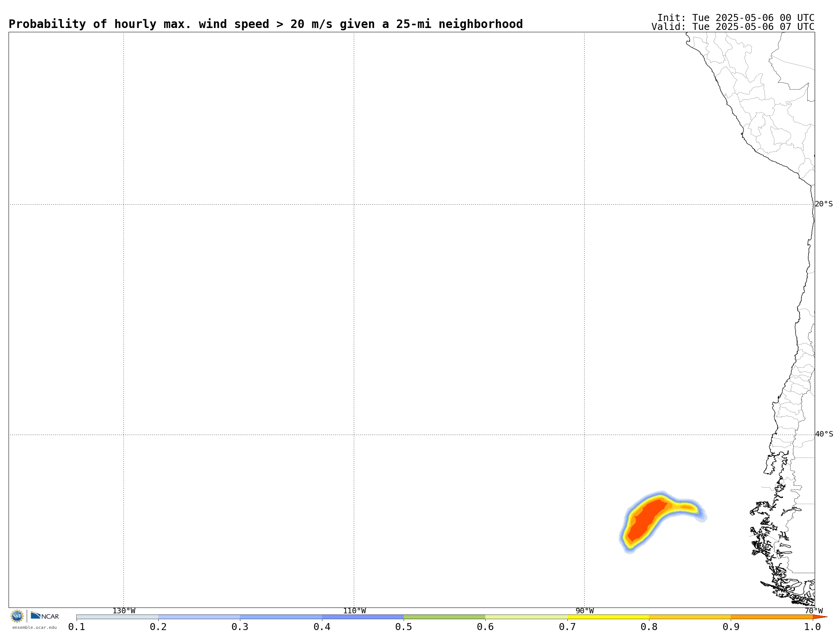840x632 pixels.
Task: Click the 0.2–0.3 light blue colorbar segment
Action: [x=199, y=617]
